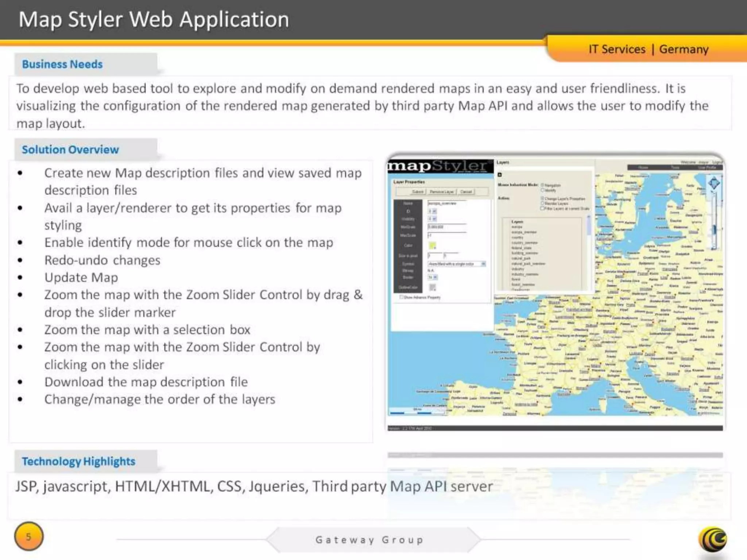The image size is (747, 560).
Task: Click the Technology Highlights heading
Action: tap(78, 461)
